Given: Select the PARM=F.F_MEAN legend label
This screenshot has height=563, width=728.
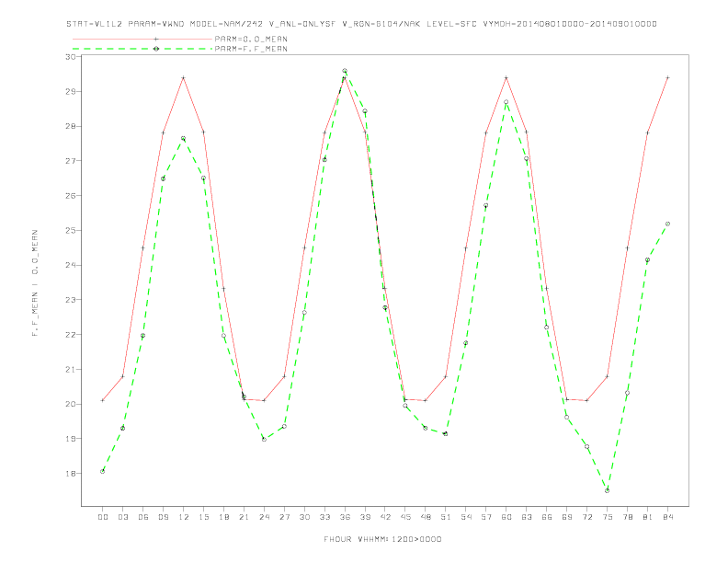Looking at the screenshot, I should (251, 49).
